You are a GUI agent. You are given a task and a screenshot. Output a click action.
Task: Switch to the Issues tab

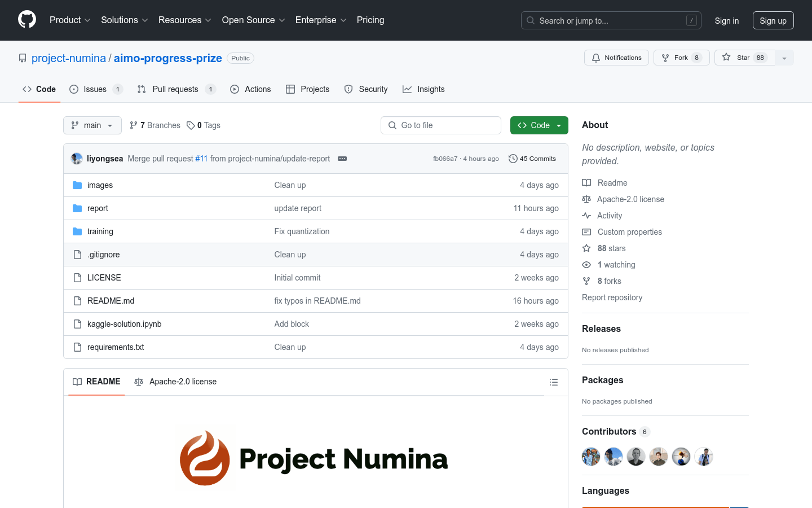[x=96, y=89]
